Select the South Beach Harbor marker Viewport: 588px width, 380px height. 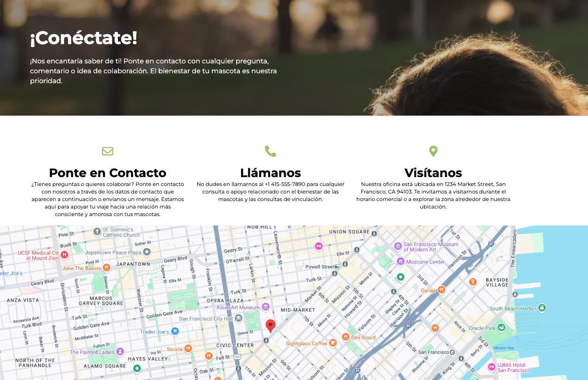(x=542, y=308)
